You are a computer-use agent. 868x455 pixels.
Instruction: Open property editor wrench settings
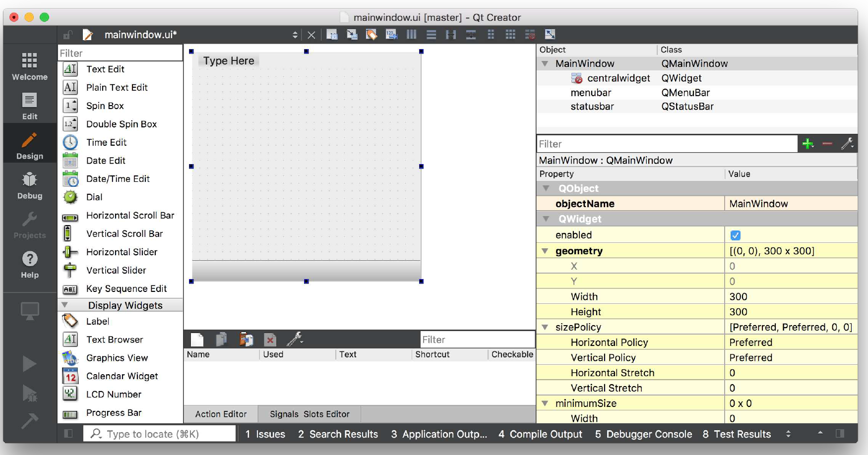[847, 144]
